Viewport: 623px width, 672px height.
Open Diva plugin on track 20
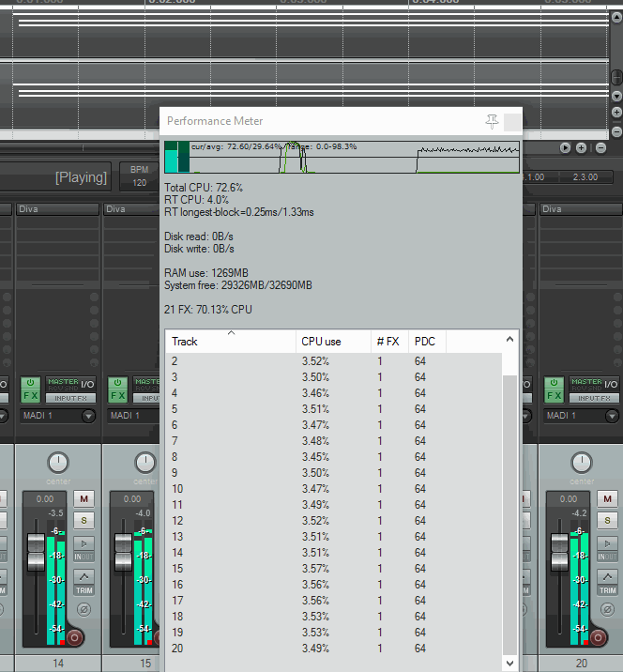coord(581,209)
